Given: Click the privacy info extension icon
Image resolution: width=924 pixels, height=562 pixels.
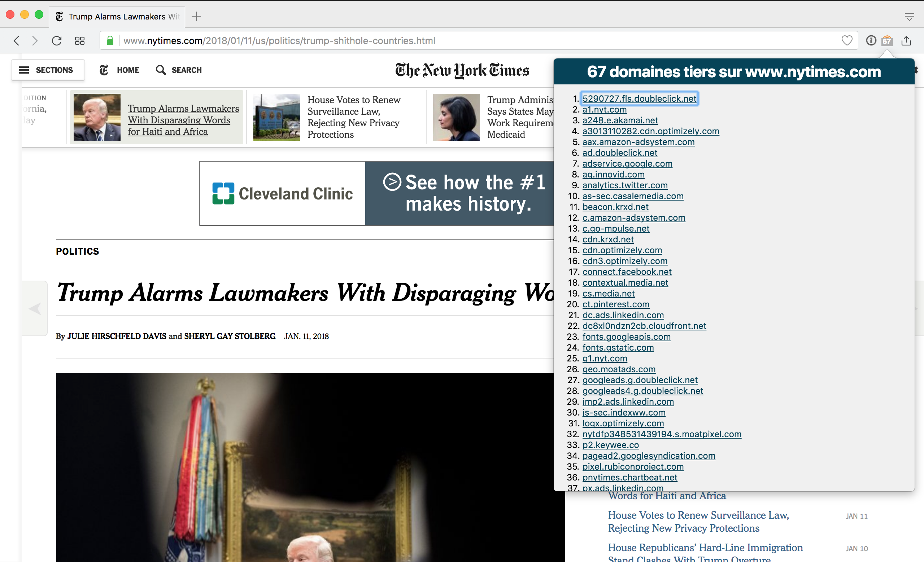Looking at the screenshot, I should [x=871, y=40].
